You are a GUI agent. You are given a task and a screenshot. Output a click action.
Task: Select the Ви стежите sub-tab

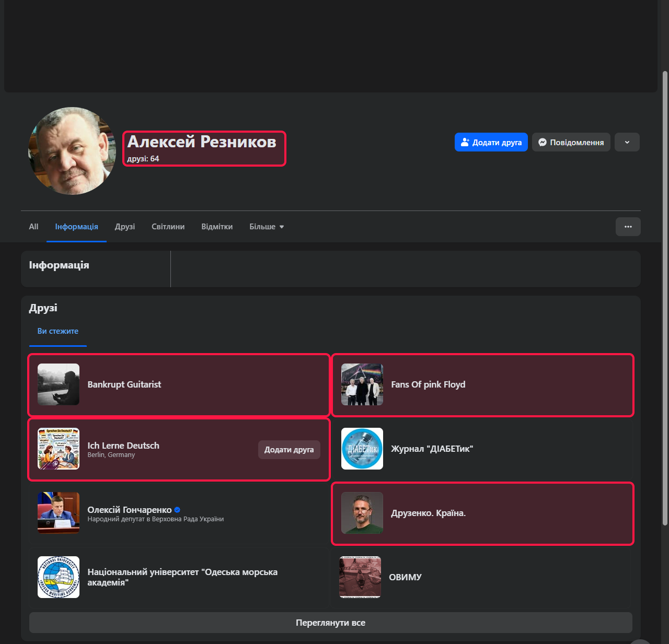[58, 331]
